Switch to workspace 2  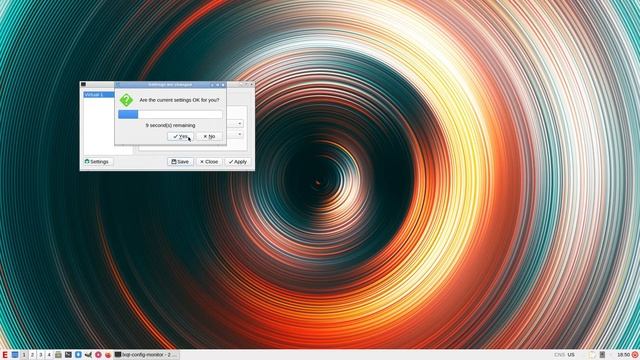[x=32, y=355]
